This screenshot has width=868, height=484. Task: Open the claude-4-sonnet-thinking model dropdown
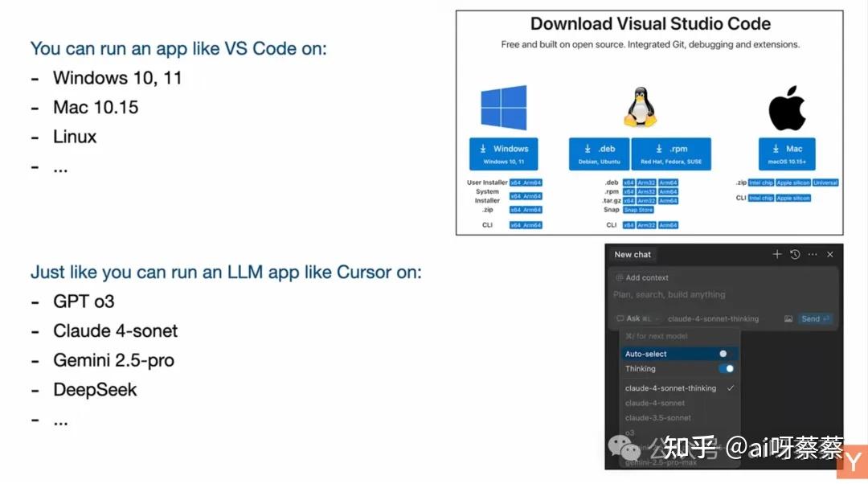[x=713, y=318]
